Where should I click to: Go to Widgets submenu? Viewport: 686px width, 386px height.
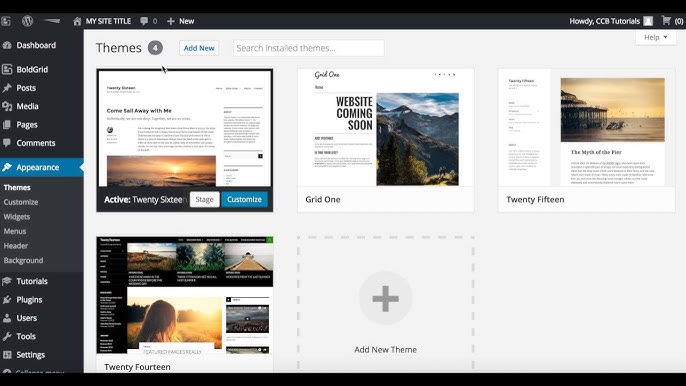[x=17, y=217]
